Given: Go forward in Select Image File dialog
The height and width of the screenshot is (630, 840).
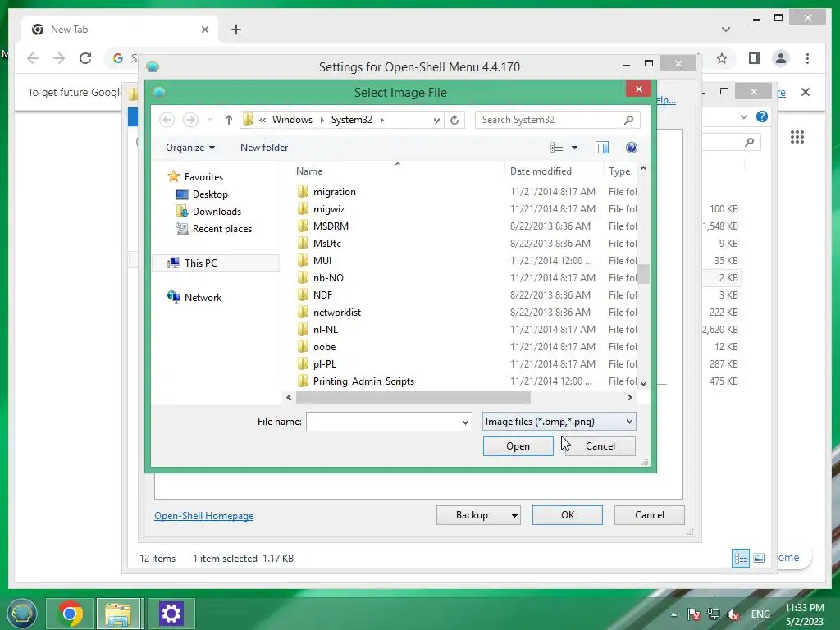Looking at the screenshot, I should click(190, 120).
